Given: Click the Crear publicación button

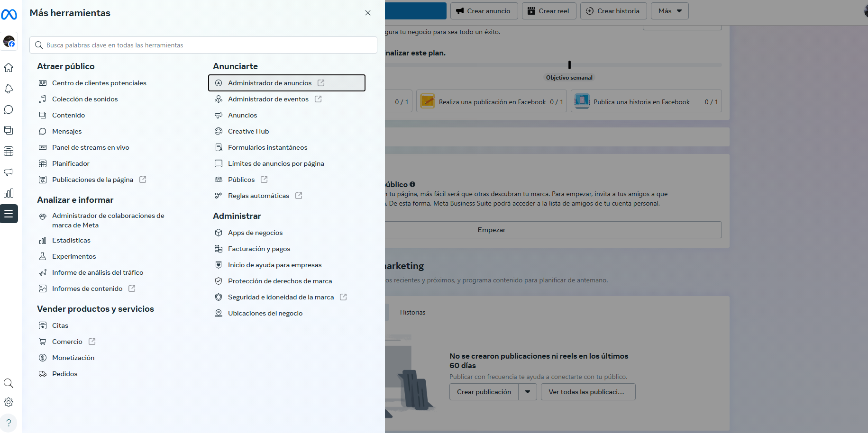Looking at the screenshot, I should (x=484, y=392).
